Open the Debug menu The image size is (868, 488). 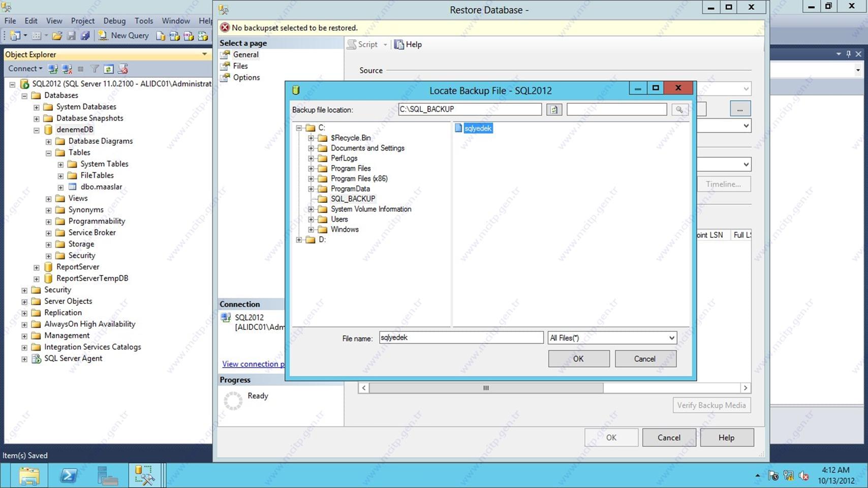(x=114, y=21)
